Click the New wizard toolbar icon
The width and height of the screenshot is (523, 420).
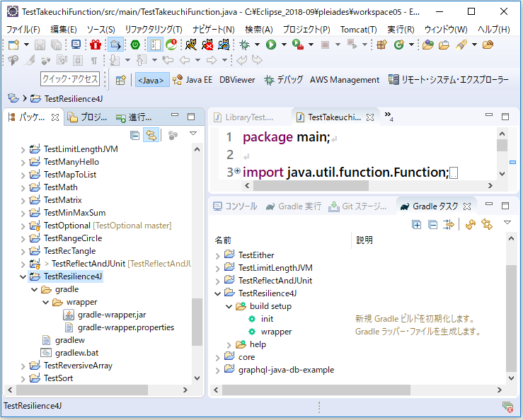coord(13,45)
